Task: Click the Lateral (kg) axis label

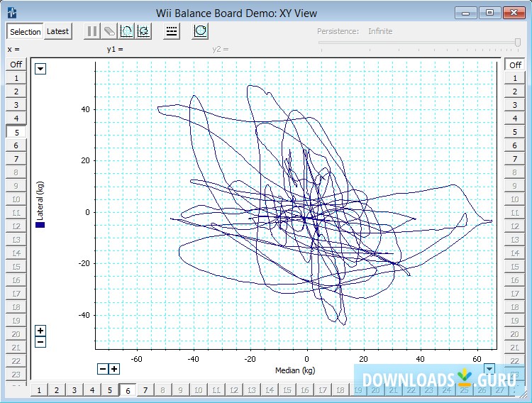Action: coord(40,201)
